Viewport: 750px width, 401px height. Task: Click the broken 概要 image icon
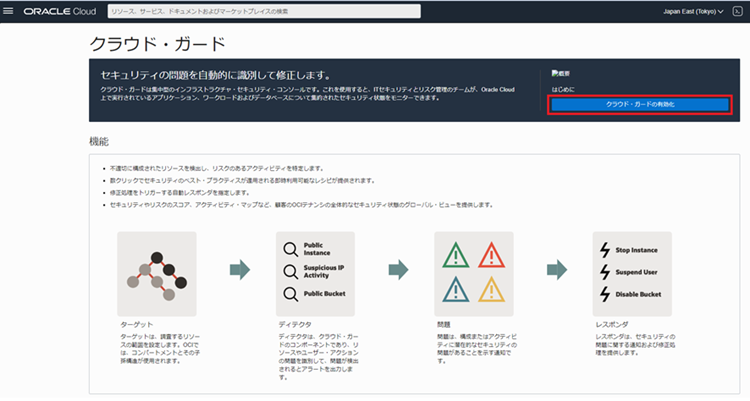pyautogui.click(x=561, y=73)
